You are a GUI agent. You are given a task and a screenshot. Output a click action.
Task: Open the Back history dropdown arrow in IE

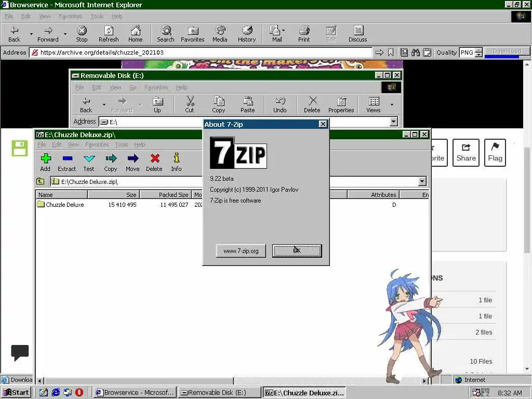coord(31,34)
